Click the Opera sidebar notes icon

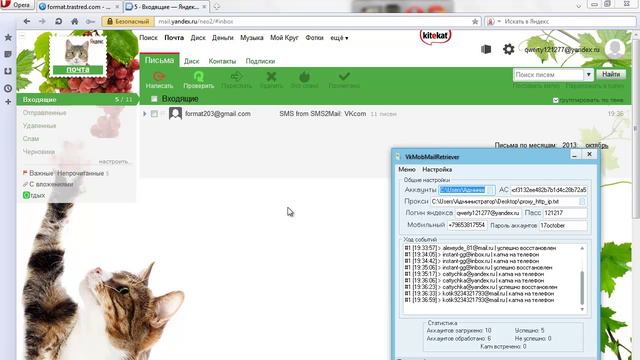[x=8, y=54]
